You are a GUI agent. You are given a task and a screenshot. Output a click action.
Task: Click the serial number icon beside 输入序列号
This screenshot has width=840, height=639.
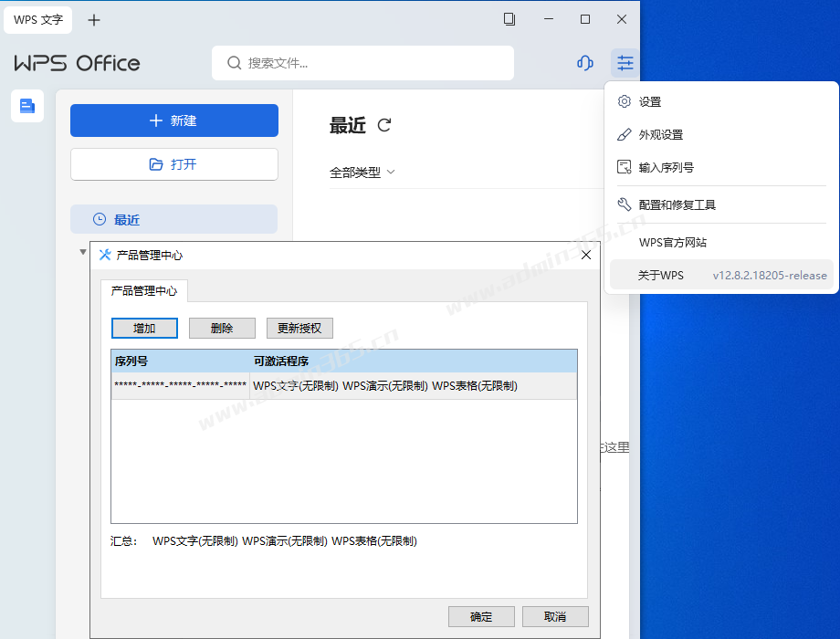click(x=625, y=167)
